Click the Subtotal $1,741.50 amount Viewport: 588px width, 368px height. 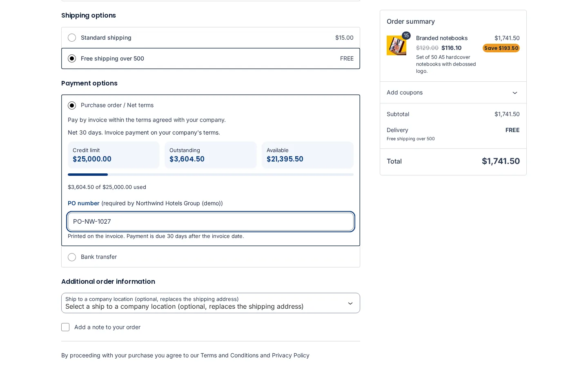(x=507, y=114)
